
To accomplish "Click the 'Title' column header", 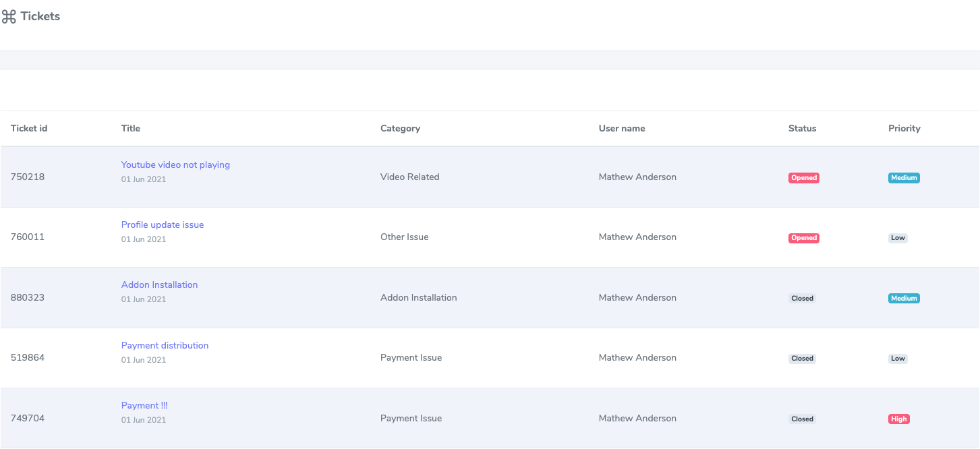I will point(131,128).
